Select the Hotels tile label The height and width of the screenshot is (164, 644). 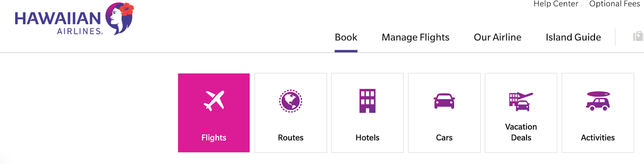(x=367, y=138)
